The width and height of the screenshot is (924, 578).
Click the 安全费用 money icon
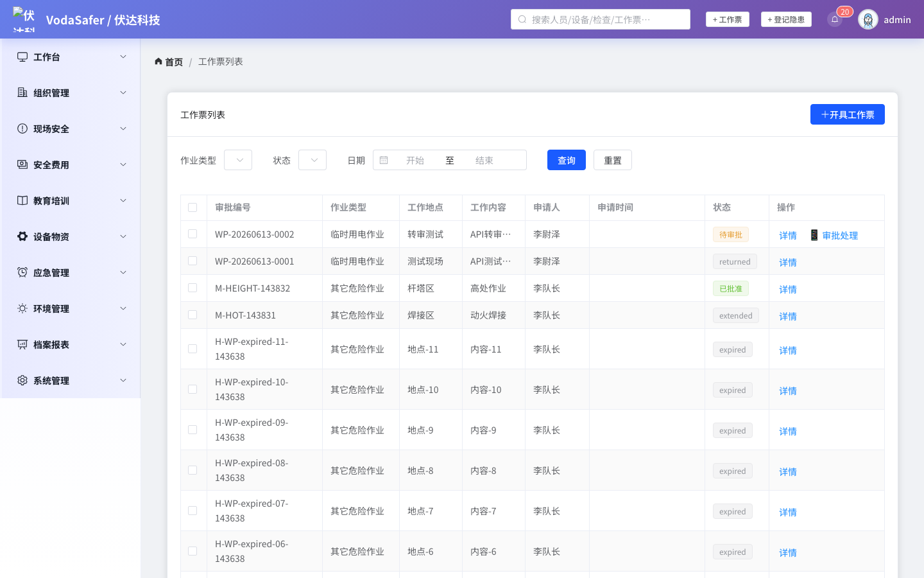(22, 164)
